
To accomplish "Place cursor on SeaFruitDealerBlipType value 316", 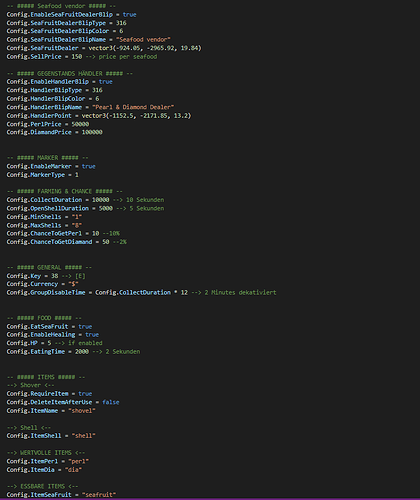I will (x=121, y=23).
